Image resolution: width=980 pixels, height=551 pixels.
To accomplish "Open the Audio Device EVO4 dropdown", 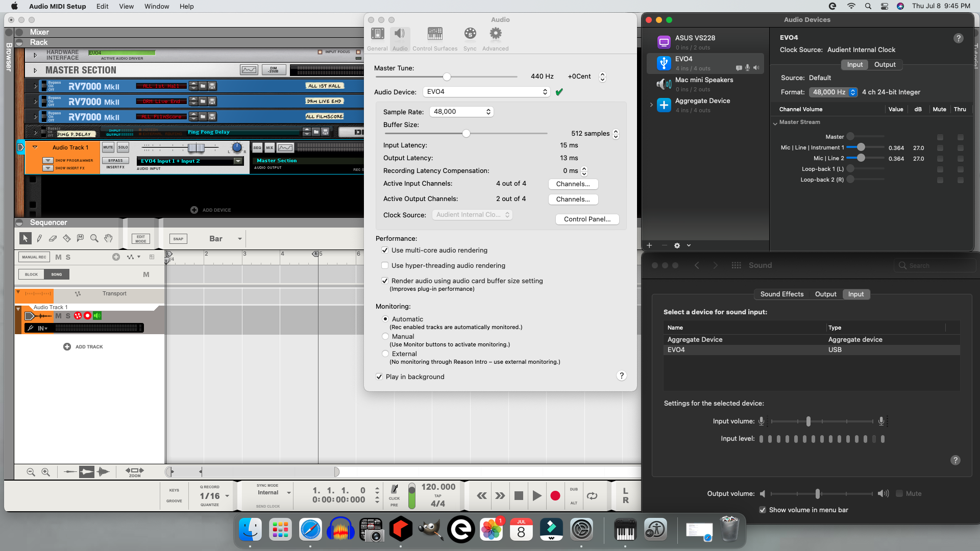I will [486, 92].
